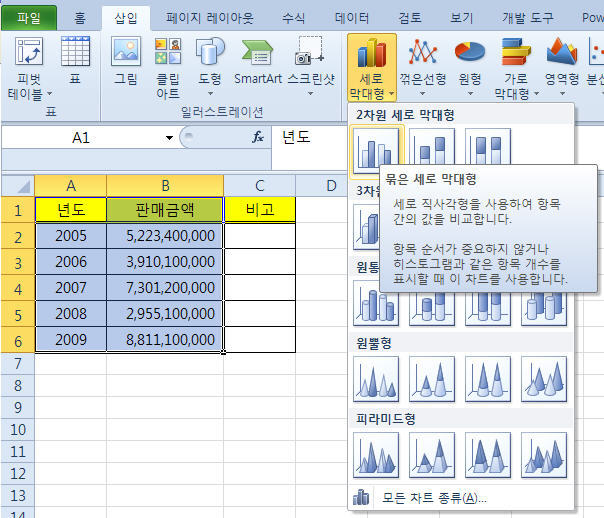Select the Line chart (꺾은선형) icon
This screenshot has height=518, width=604.
tap(424, 54)
